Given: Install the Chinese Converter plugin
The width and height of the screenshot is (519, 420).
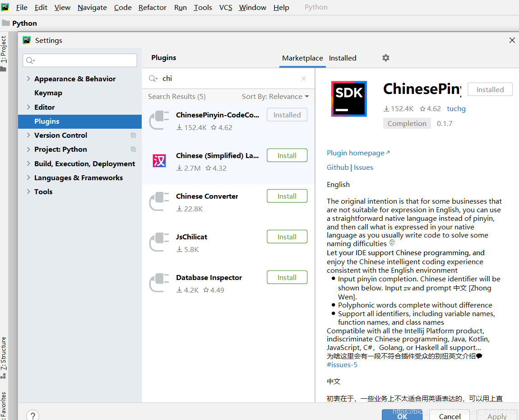Looking at the screenshot, I should 287,196.
